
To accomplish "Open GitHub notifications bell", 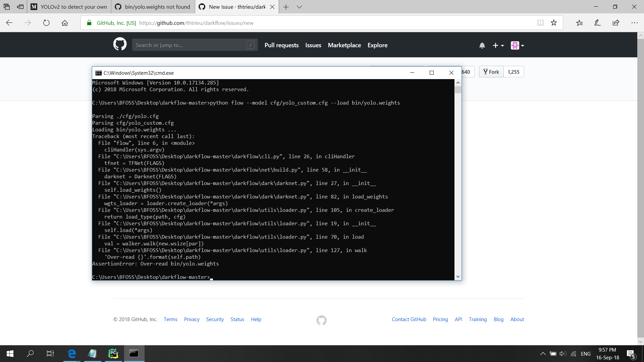I will (x=482, y=45).
